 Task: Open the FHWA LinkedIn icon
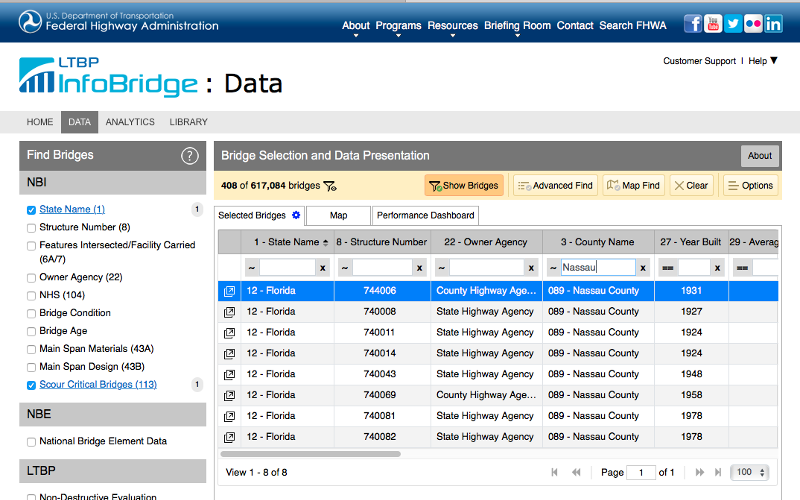click(773, 24)
